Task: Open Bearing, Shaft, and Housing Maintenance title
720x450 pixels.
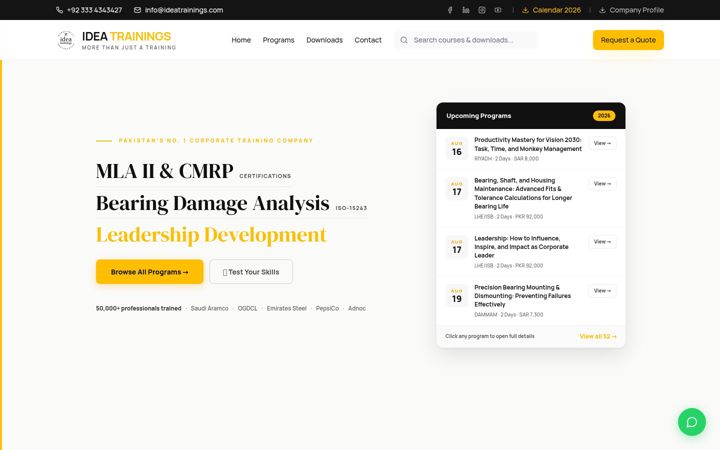Action: pyautogui.click(x=523, y=193)
